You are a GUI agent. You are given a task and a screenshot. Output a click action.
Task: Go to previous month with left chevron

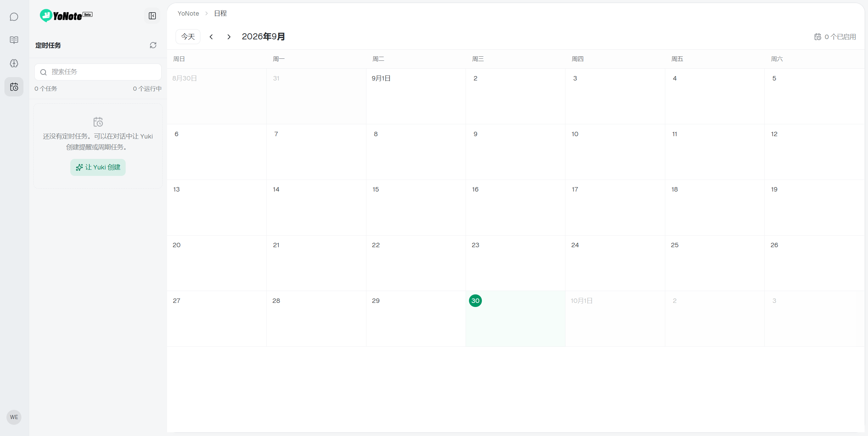[x=211, y=37]
